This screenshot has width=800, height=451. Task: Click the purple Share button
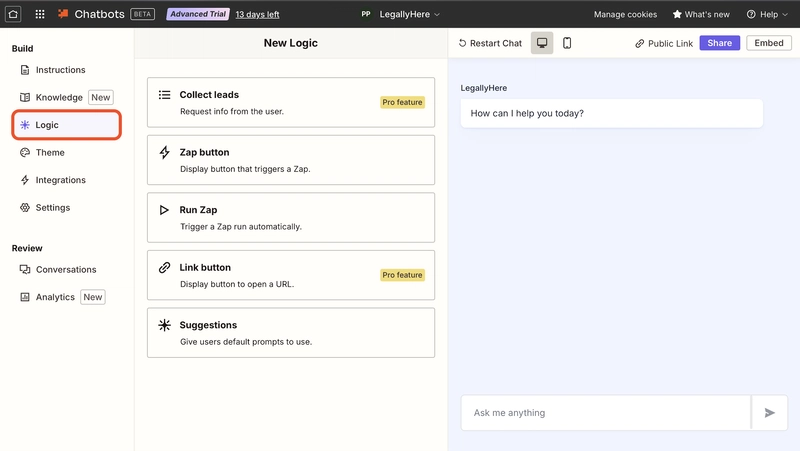pyautogui.click(x=719, y=43)
